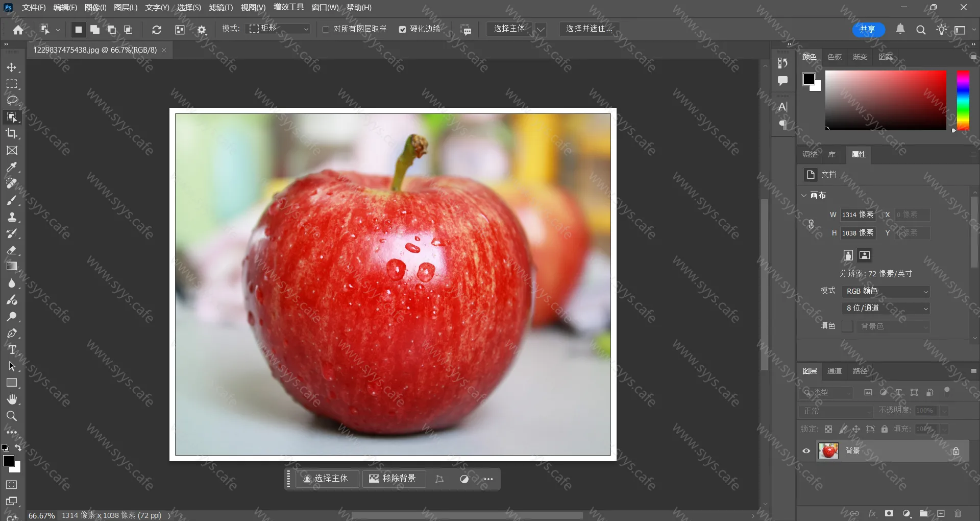Click 移除背景 in contextual bar

pyautogui.click(x=393, y=479)
